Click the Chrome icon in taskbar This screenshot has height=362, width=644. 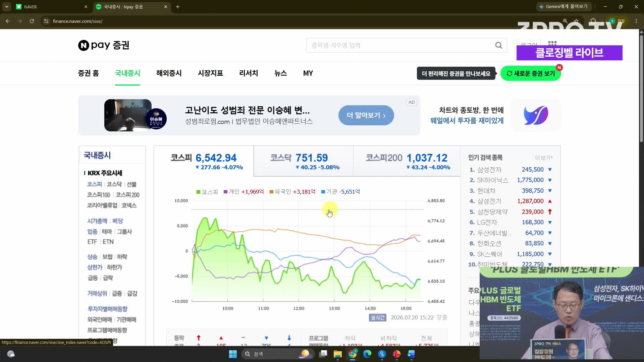(x=353, y=354)
